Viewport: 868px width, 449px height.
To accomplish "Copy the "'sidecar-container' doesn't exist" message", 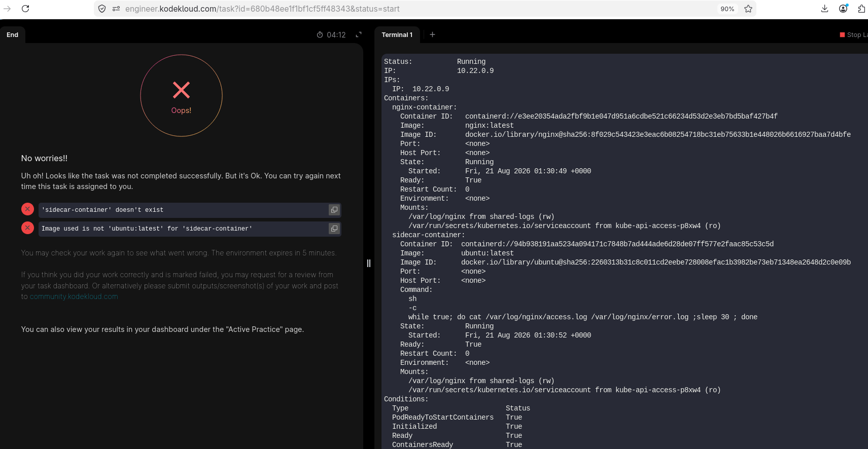I will point(334,210).
